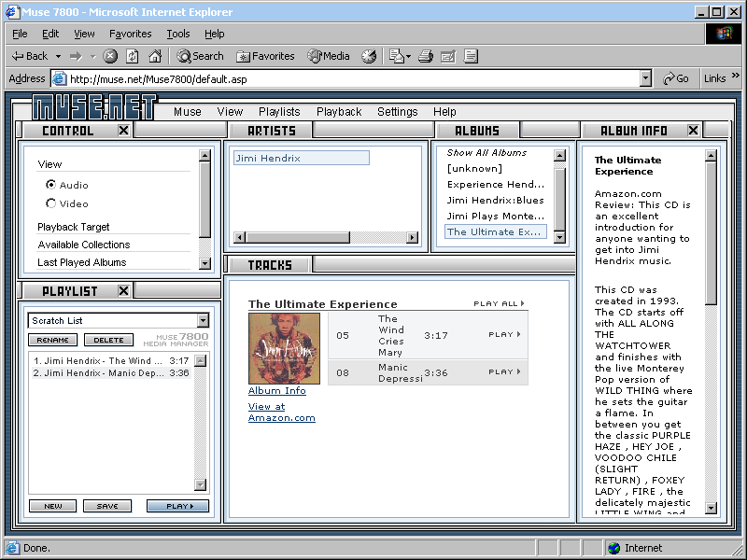Create a New playlist

tap(53, 506)
